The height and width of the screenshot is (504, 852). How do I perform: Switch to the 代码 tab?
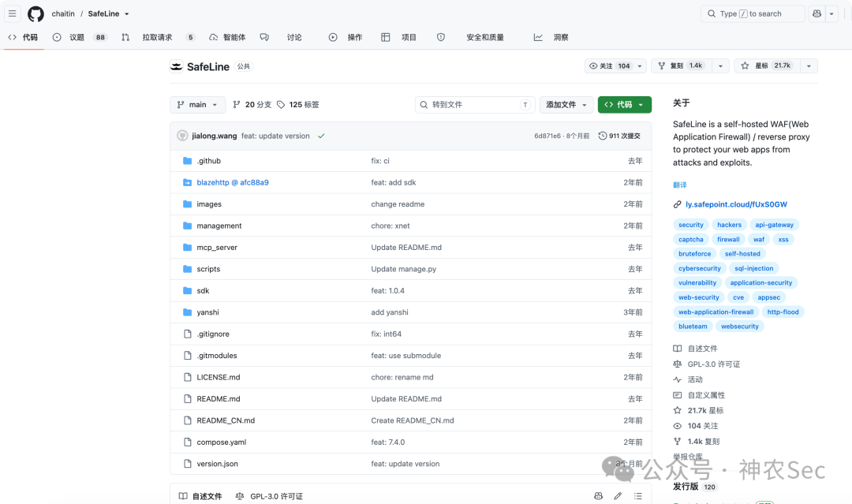point(24,37)
